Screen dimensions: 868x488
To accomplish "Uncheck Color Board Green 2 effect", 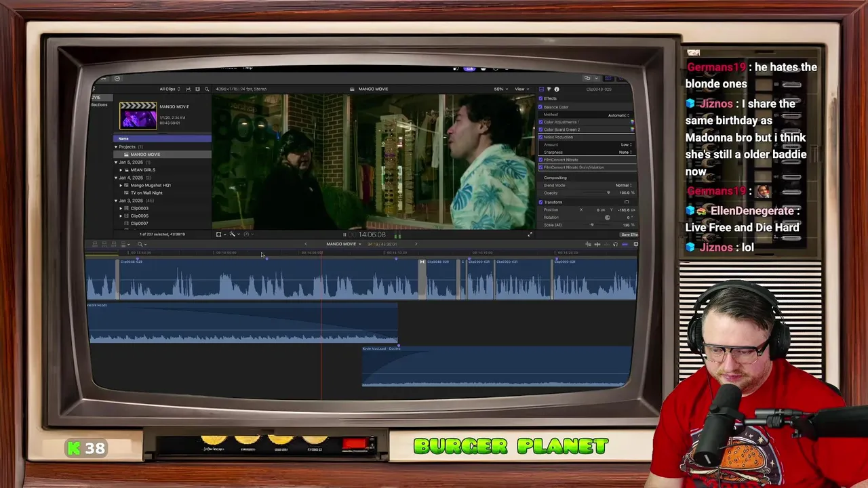I will (540, 129).
